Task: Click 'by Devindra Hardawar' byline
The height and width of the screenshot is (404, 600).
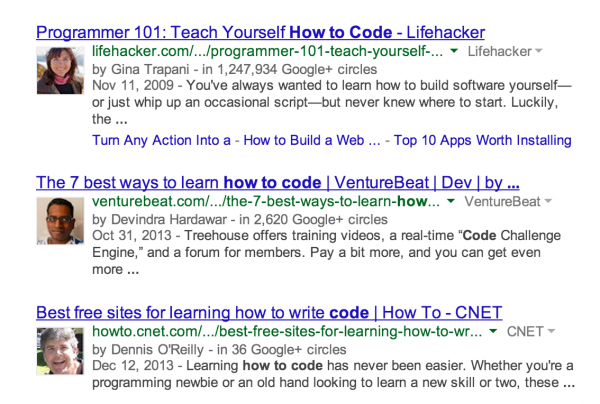Action: point(160,220)
